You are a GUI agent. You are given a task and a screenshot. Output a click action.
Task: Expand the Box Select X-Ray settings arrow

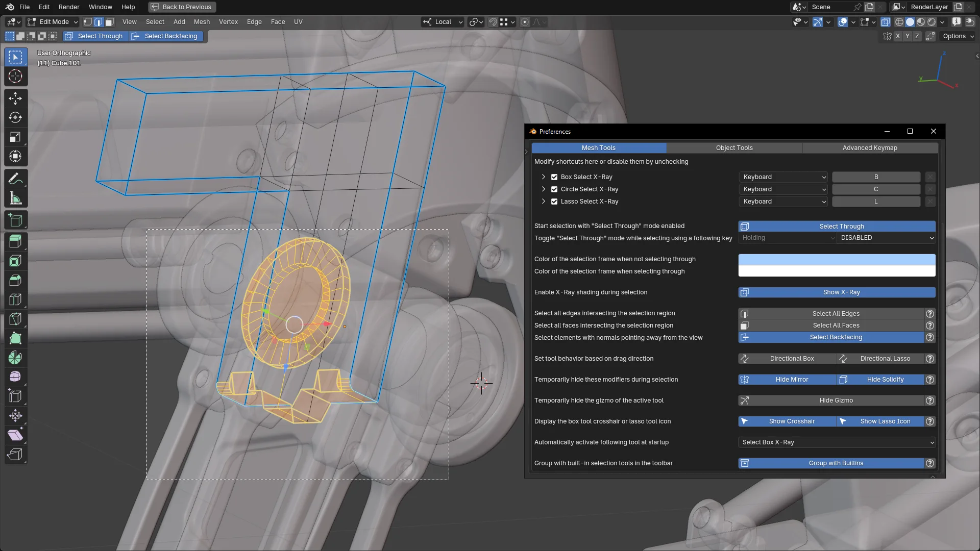click(x=543, y=177)
